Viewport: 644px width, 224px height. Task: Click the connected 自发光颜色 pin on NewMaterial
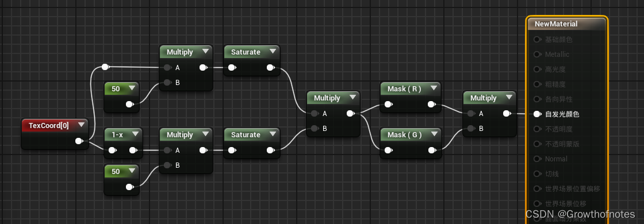(537, 114)
